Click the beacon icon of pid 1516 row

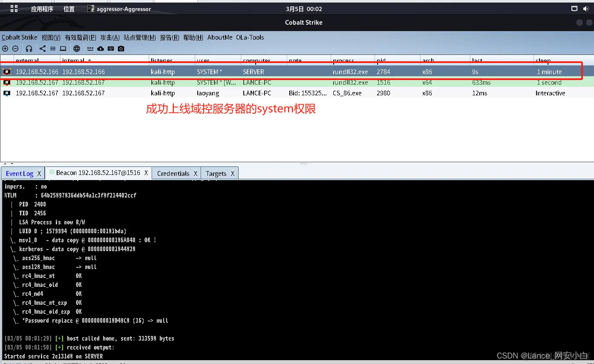(7, 82)
